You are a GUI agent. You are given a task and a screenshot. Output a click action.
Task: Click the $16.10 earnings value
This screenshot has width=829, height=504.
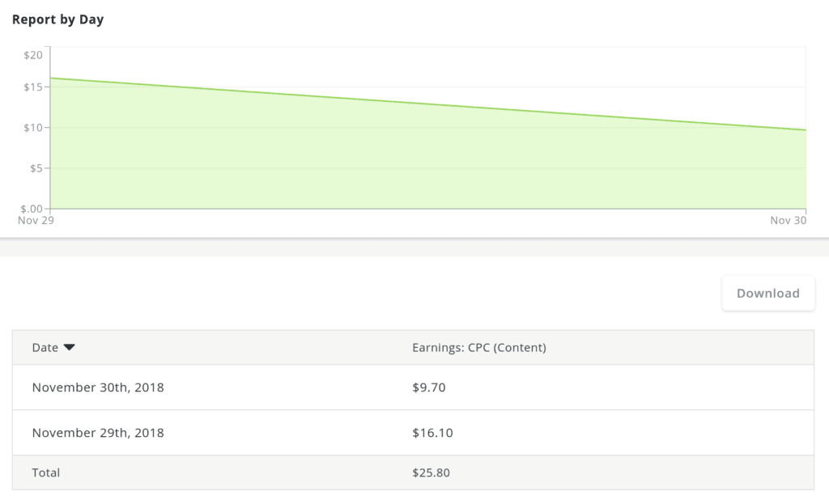click(432, 433)
